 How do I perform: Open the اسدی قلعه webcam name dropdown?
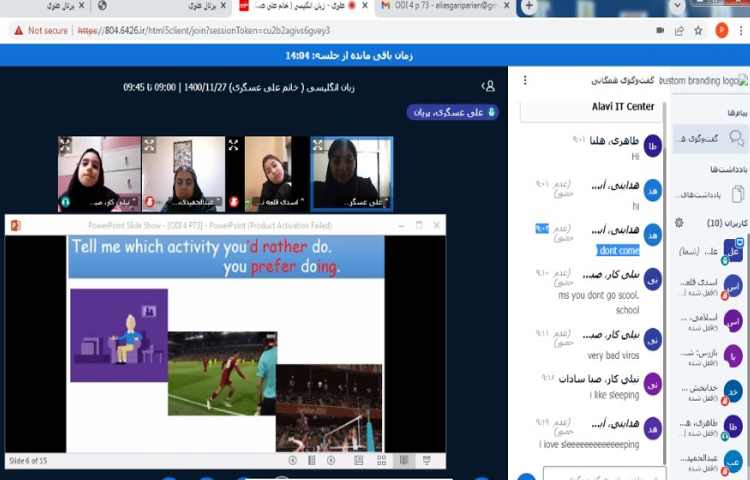coord(280,203)
